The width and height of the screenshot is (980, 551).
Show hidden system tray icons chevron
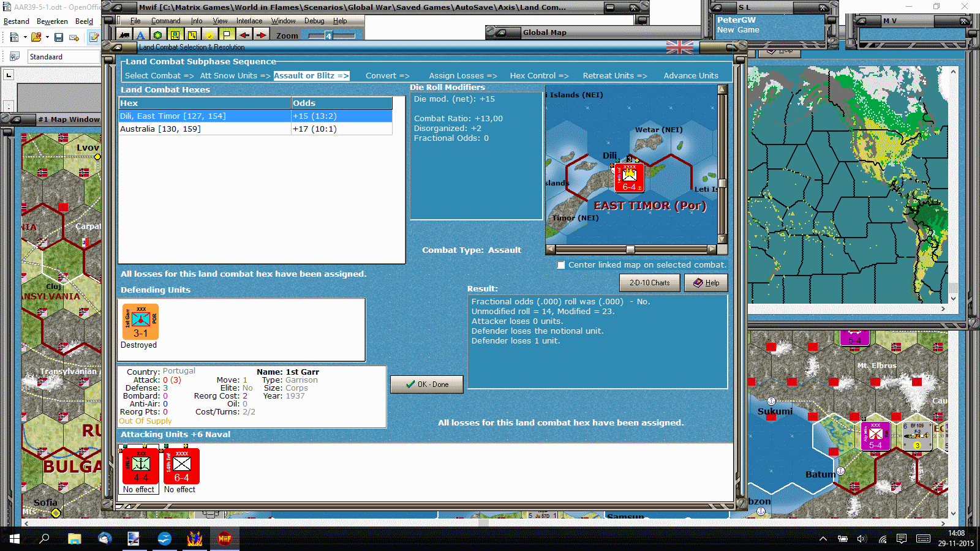823,539
